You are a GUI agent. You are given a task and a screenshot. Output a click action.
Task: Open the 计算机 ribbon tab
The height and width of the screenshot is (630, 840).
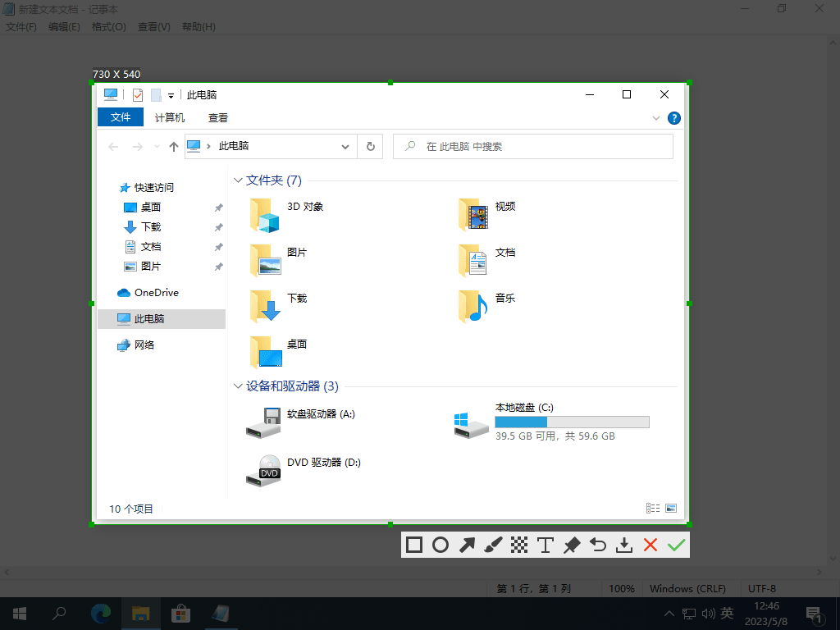(x=170, y=117)
